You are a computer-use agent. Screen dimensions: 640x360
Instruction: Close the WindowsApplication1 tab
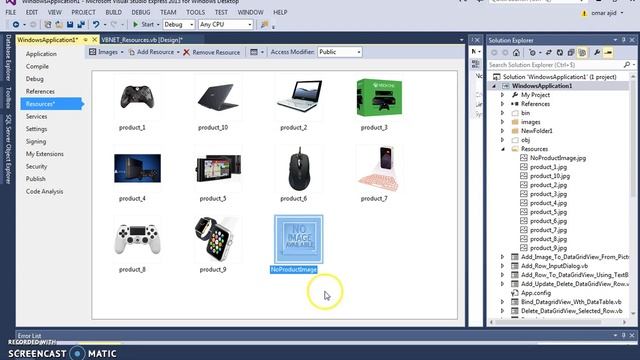pos(95,40)
